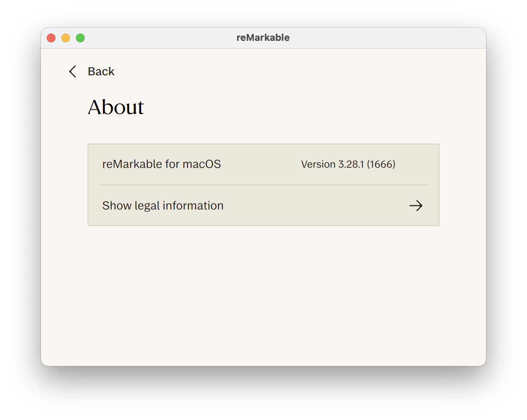The width and height of the screenshot is (527, 420).
Task: Go back using the Back label
Action: point(101,71)
